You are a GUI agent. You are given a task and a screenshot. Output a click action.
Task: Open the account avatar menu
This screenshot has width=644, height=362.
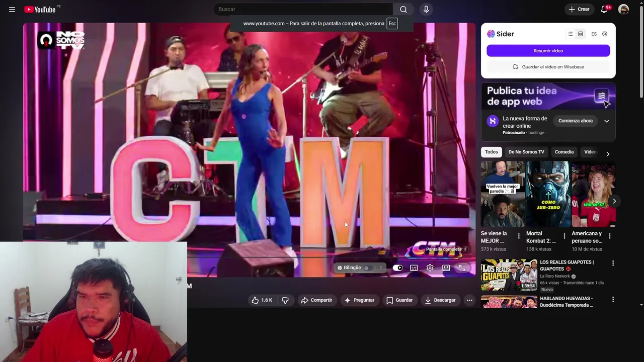click(x=623, y=9)
